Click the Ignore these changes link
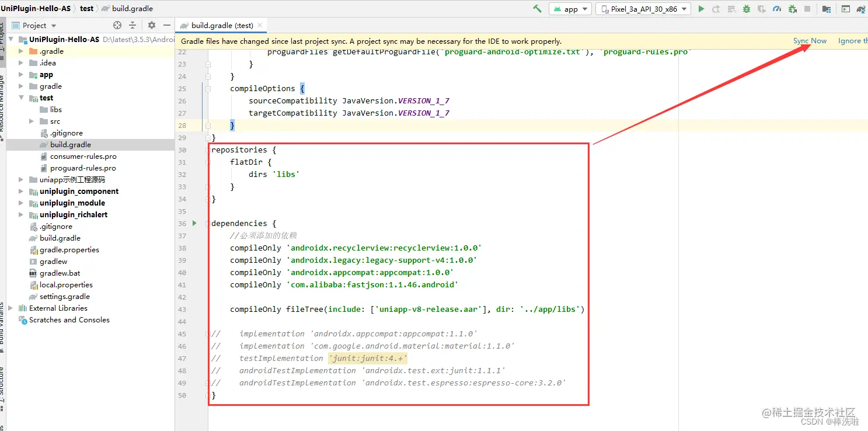The height and width of the screenshot is (431, 868). point(853,41)
